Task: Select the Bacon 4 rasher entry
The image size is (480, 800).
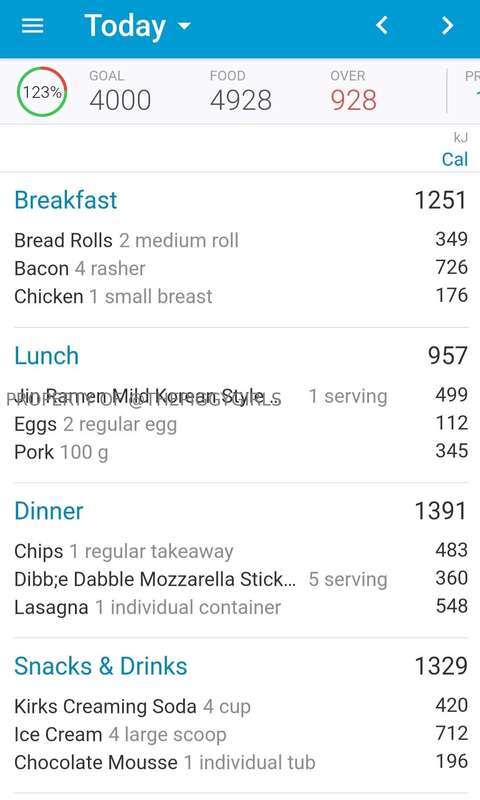Action: click(241, 268)
